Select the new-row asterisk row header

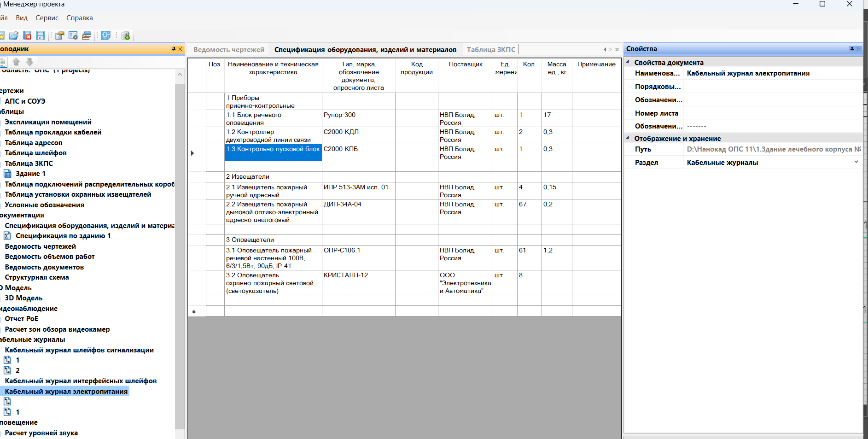[x=196, y=311]
